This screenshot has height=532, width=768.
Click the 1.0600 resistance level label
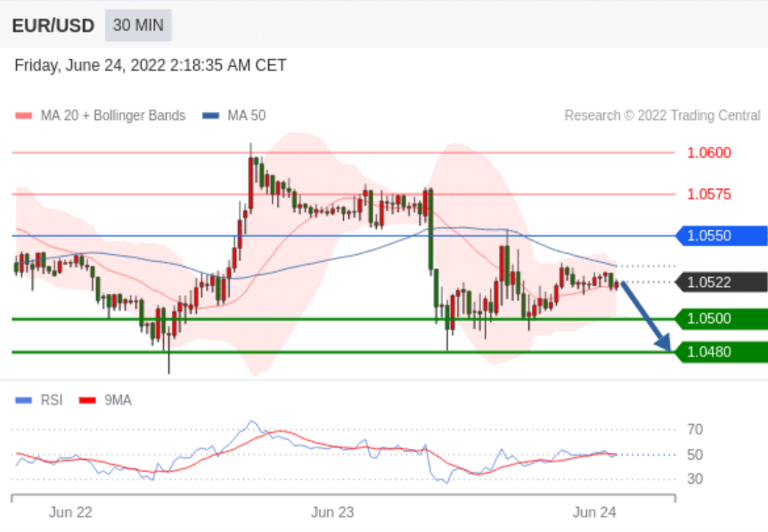pyautogui.click(x=708, y=153)
